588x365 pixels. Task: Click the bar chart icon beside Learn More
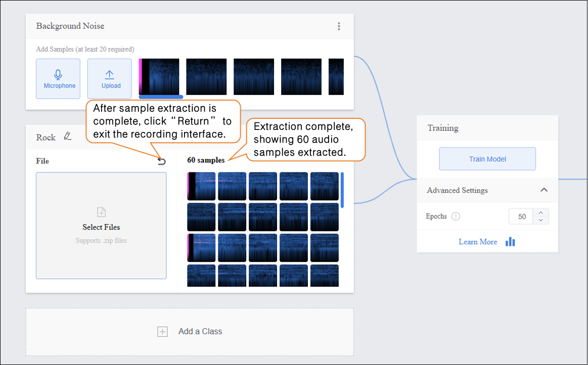coord(510,242)
